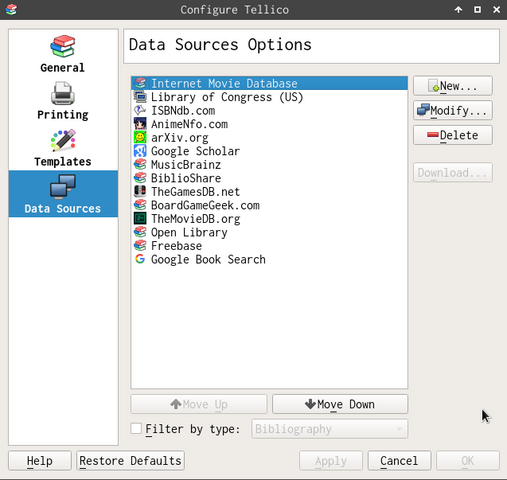Screen dimensions: 507x480
Task: Delete the selected data source
Action: (453, 135)
